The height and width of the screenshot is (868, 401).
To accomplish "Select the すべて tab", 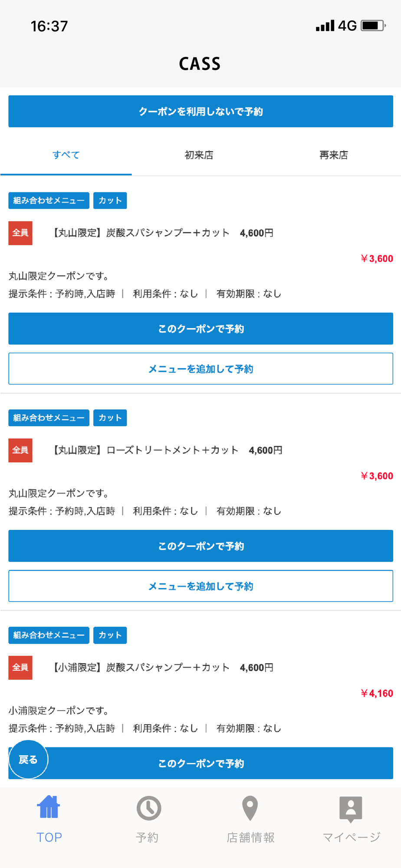I will click(x=66, y=155).
